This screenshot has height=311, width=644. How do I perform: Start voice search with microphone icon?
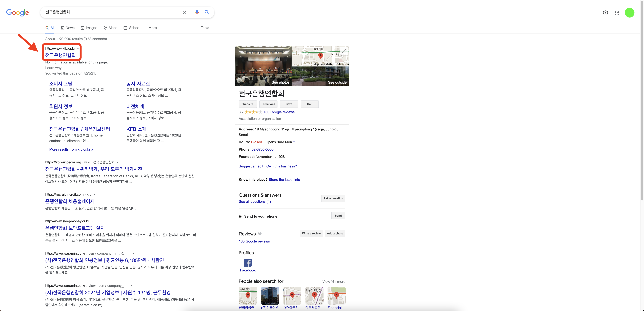197,12
